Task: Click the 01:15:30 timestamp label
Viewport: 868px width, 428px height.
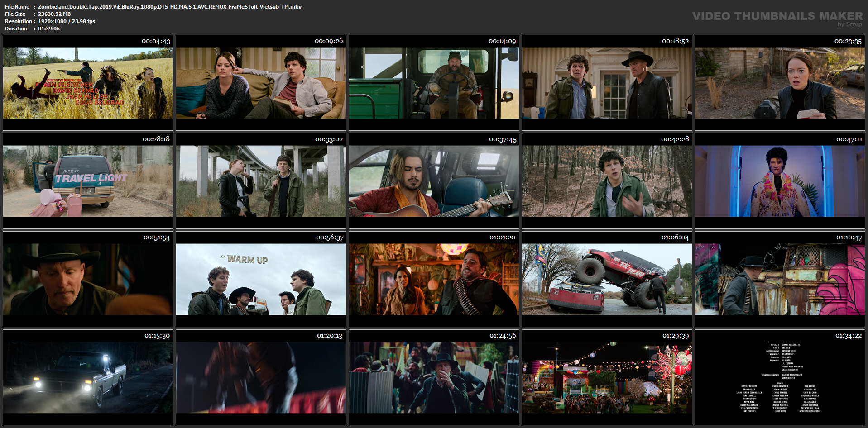Action: 157,336
